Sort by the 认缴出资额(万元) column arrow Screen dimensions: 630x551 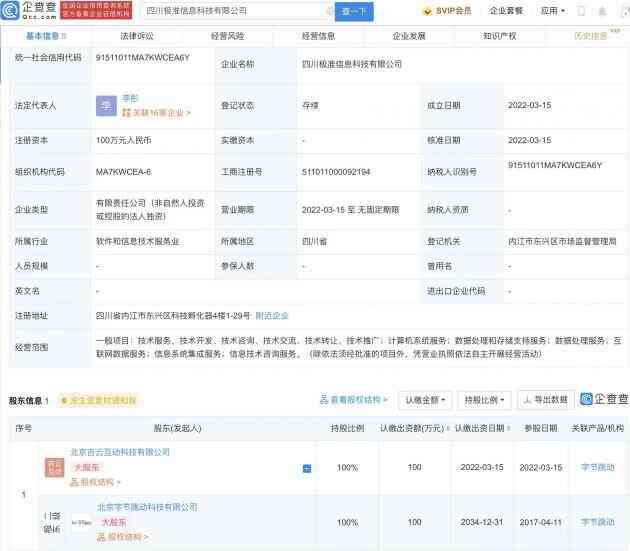448,429
